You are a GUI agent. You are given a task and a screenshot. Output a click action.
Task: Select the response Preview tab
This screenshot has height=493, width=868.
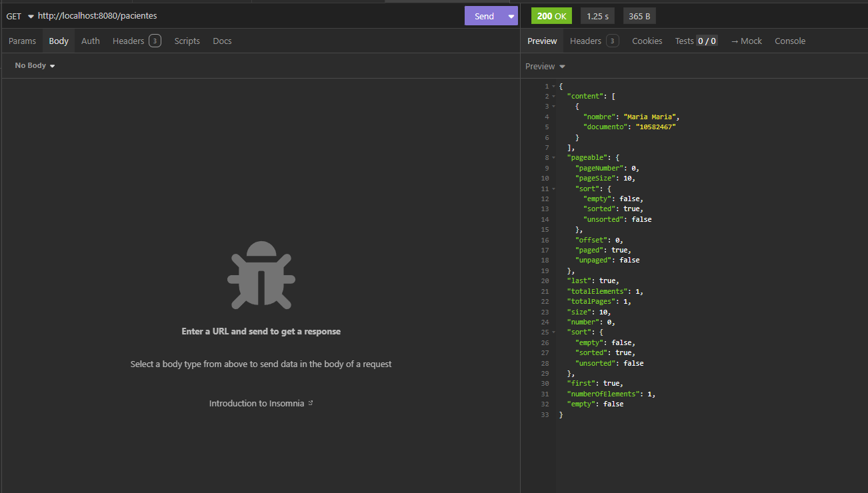[x=542, y=41]
